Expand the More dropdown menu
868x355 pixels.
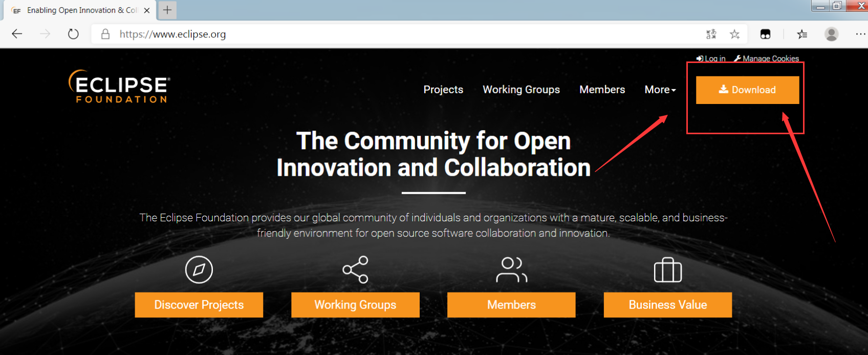pyautogui.click(x=660, y=90)
